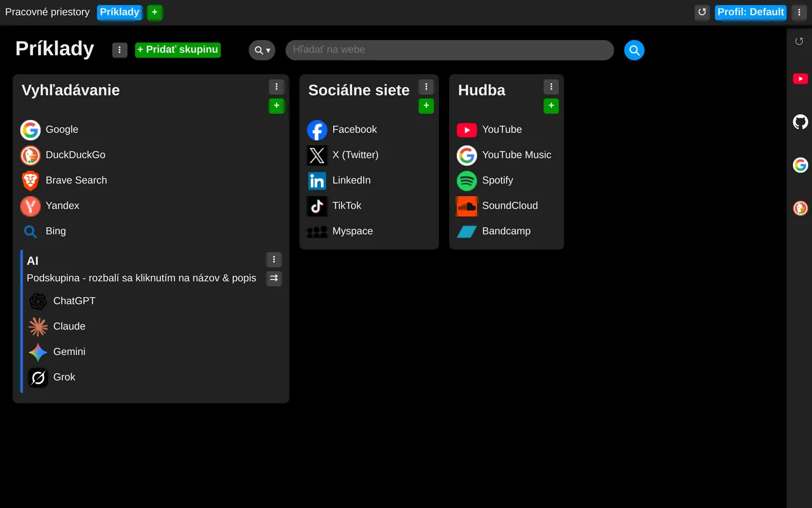Open the top-right kebab menu
This screenshot has height=508, width=812.
point(799,12)
